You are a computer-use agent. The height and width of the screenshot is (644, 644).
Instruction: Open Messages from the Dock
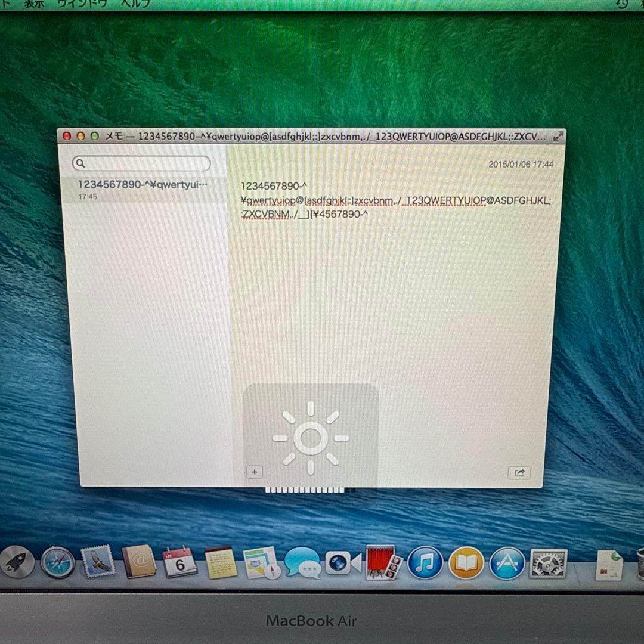[304, 562]
